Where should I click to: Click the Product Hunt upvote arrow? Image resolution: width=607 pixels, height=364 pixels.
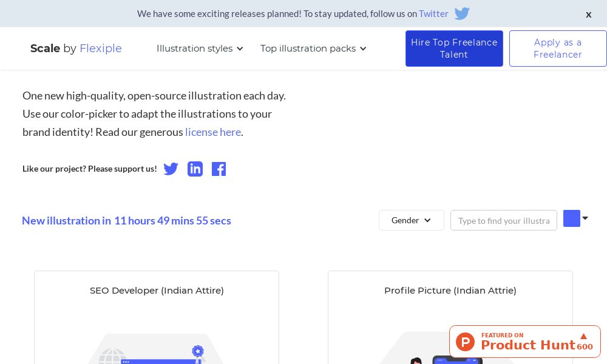[583, 336]
